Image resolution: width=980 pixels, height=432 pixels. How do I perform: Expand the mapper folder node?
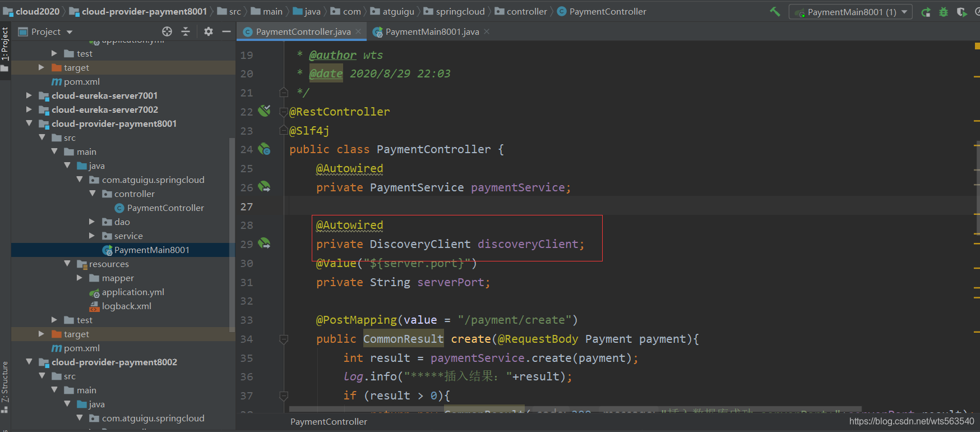click(80, 278)
